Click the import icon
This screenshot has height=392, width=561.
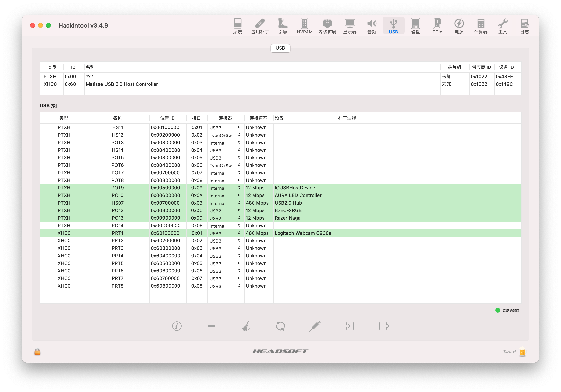(x=349, y=326)
